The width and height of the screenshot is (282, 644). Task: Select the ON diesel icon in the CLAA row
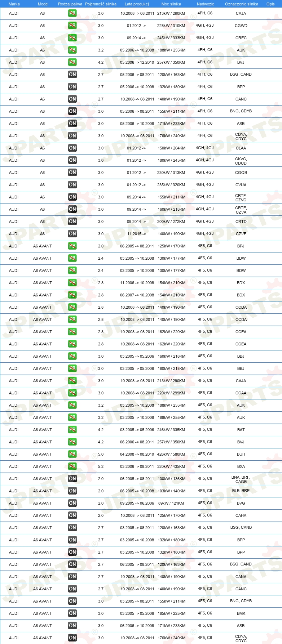tap(72, 148)
